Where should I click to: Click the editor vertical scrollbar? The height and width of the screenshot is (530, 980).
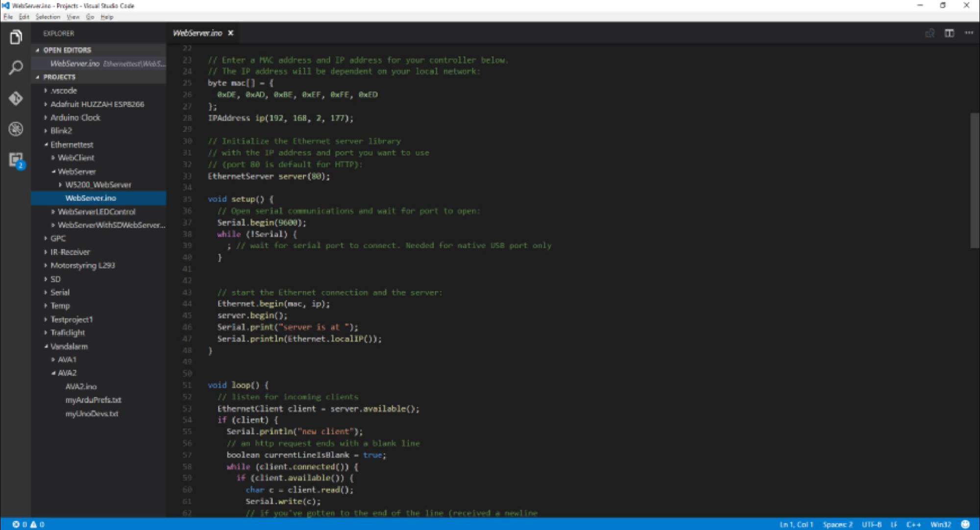pos(974,180)
